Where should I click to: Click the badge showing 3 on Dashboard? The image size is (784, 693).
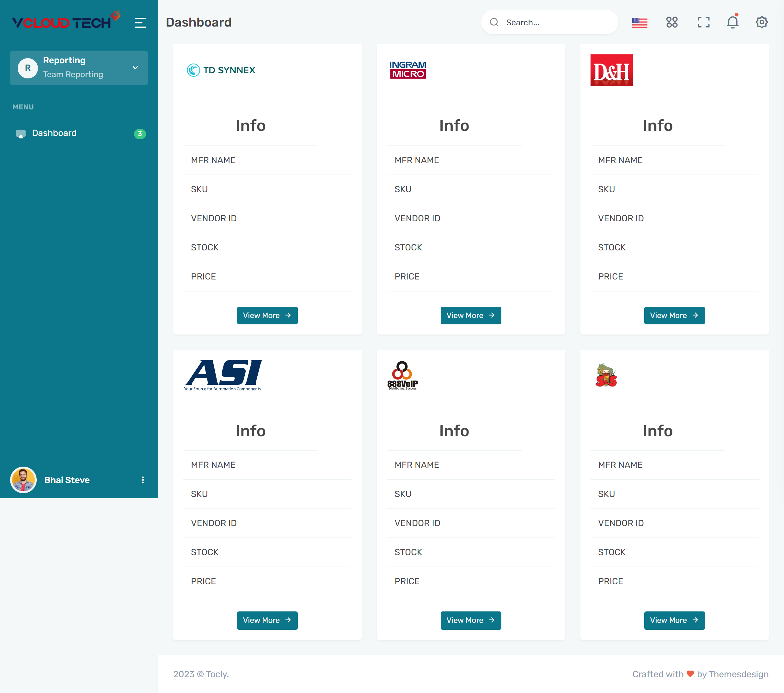tap(140, 133)
